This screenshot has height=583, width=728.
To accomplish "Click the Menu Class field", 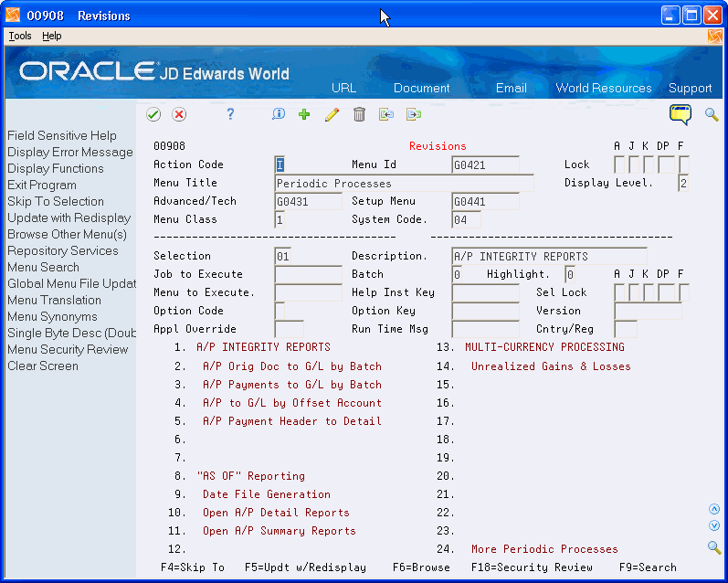I will pos(280,219).
